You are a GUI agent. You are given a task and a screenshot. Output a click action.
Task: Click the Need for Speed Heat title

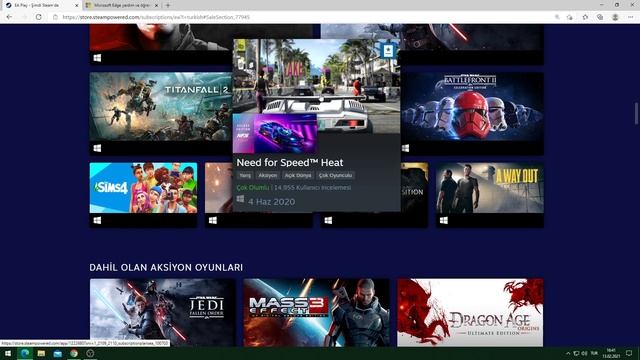tap(290, 162)
